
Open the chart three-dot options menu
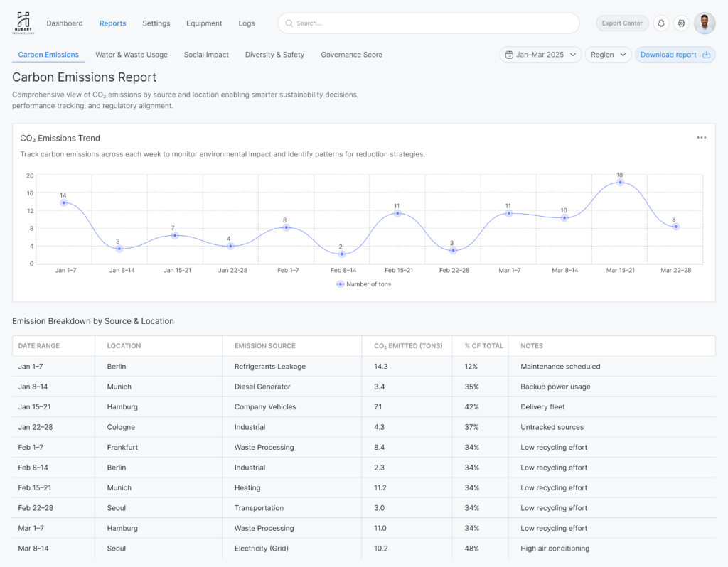click(x=702, y=138)
